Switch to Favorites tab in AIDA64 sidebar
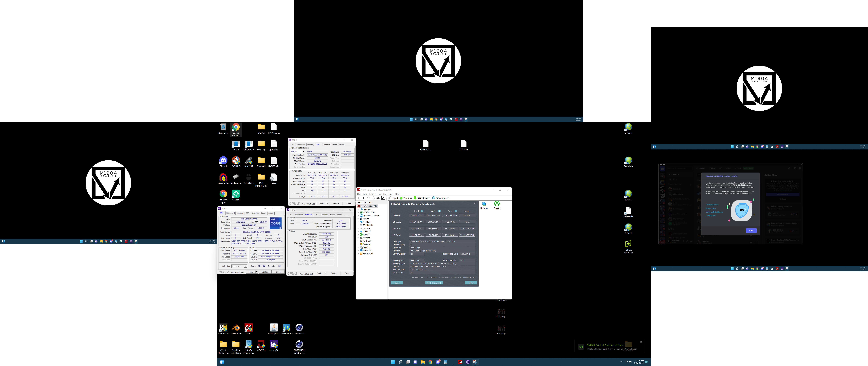Image resolution: width=868 pixels, height=366 pixels. tap(369, 202)
